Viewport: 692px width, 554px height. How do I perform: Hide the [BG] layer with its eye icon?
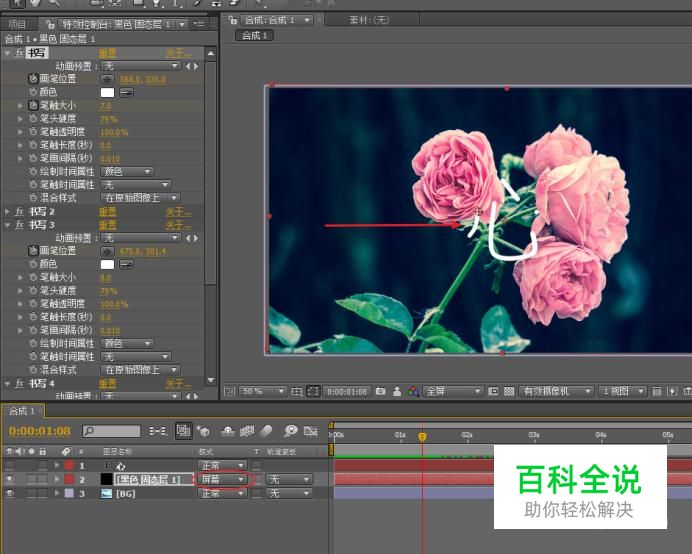(x=10, y=493)
